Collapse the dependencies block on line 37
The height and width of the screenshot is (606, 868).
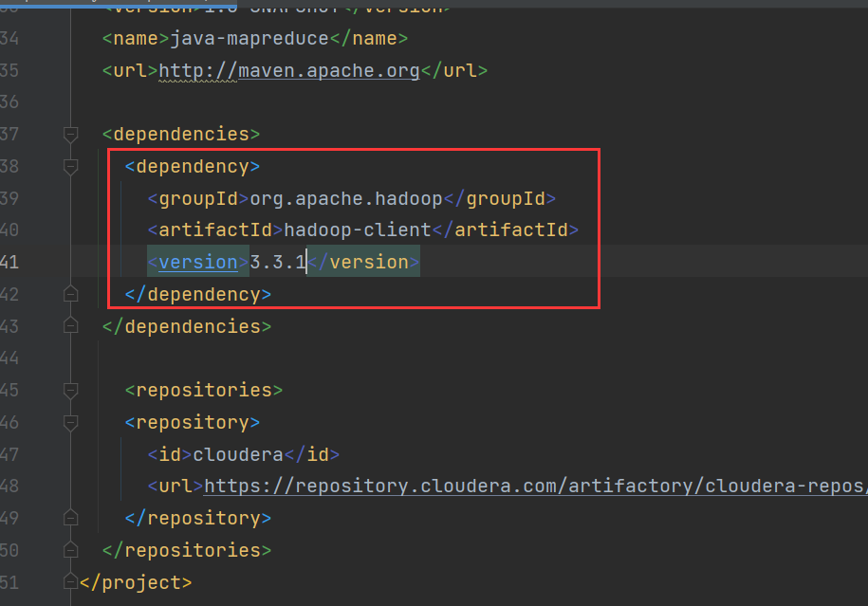(x=70, y=135)
